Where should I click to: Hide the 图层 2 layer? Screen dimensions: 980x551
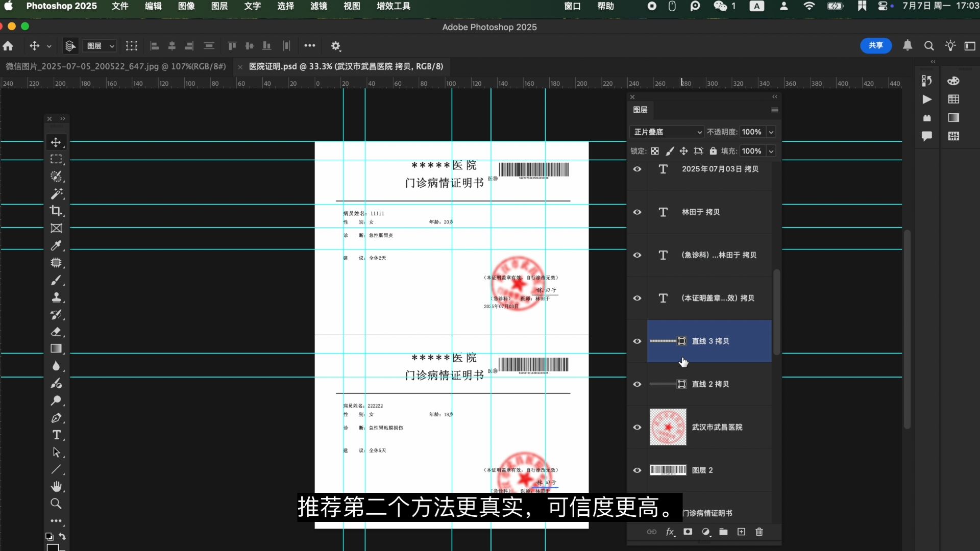[637, 470]
